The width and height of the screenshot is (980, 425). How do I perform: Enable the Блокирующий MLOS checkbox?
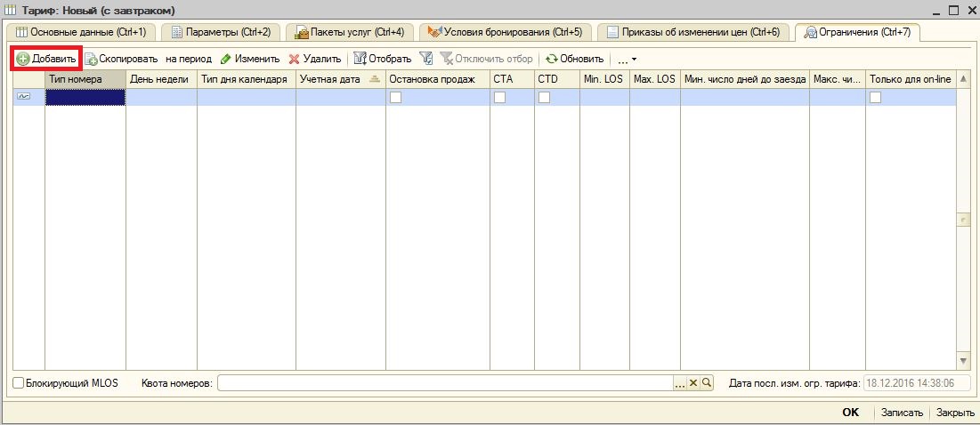(x=19, y=382)
